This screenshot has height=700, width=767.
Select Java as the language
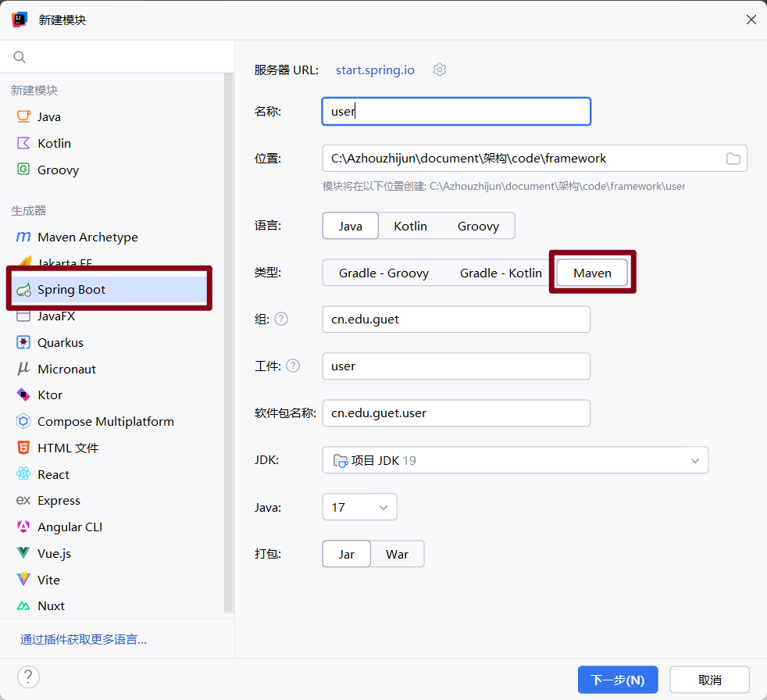point(350,226)
